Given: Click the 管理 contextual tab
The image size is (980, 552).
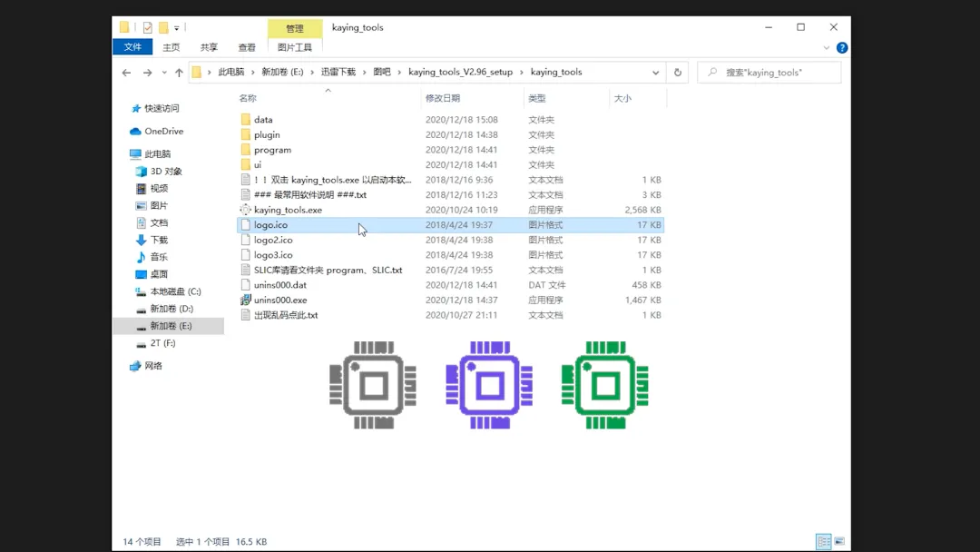Looking at the screenshot, I should (295, 28).
